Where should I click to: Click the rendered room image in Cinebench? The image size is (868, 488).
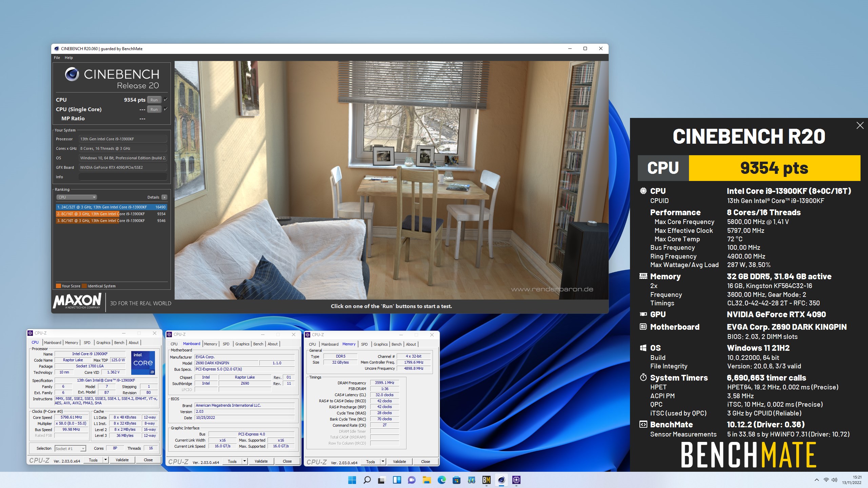pyautogui.click(x=391, y=180)
